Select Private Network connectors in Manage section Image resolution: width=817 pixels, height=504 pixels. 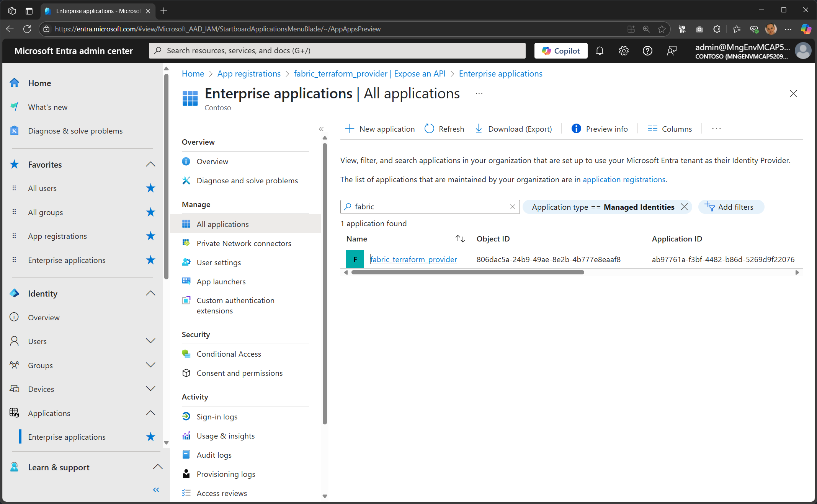[x=244, y=243]
